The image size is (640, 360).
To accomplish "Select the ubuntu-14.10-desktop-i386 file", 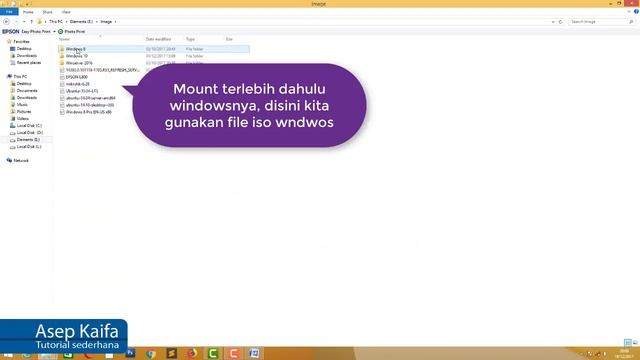I will pyautogui.click(x=90, y=105).
